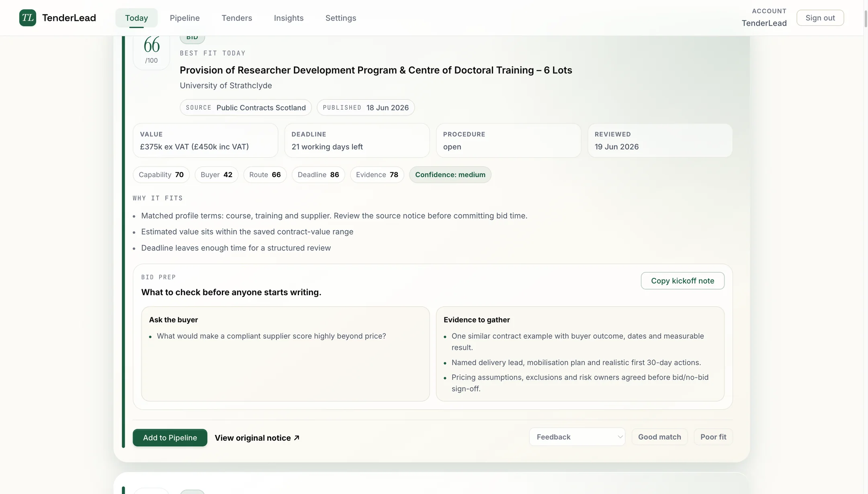Click the TenderLead account name

click(x=764, y=23)
